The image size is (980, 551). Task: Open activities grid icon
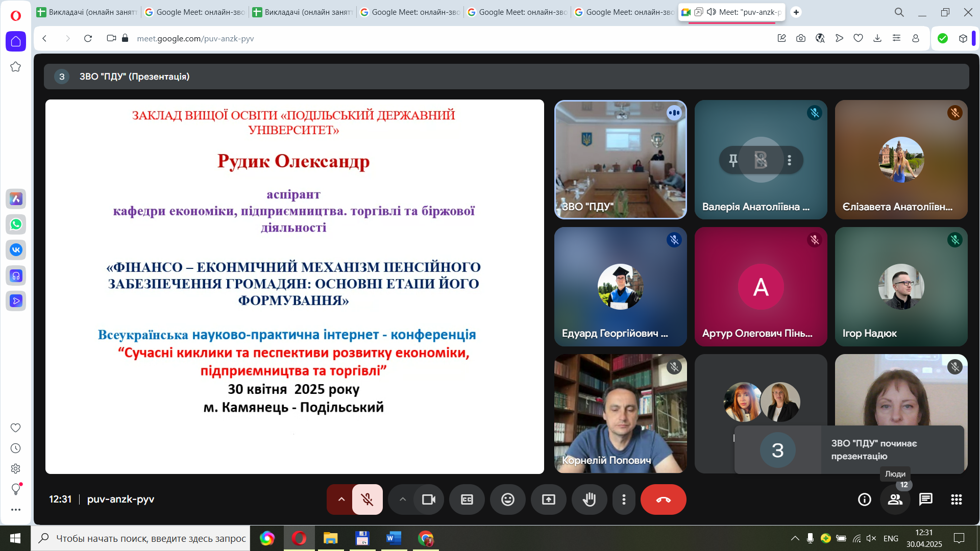tap(956, 499)
